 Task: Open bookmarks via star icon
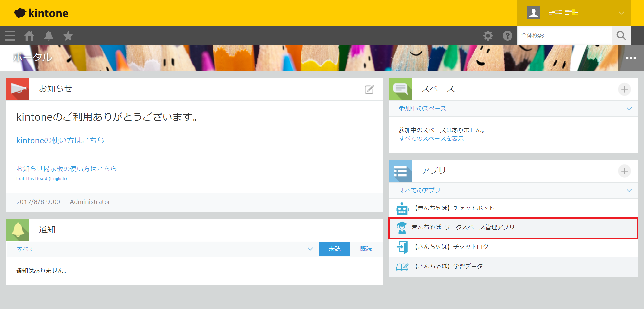[x=68, y=36]
